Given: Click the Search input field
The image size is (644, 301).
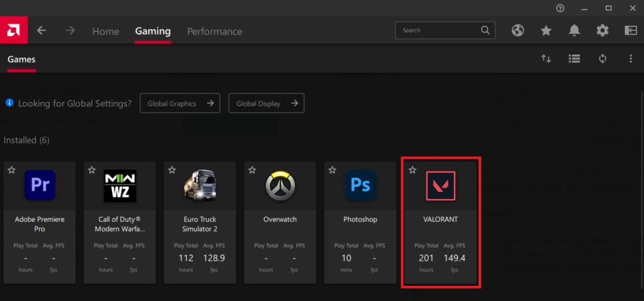Looking at the screenshot, I should (439, 30).
